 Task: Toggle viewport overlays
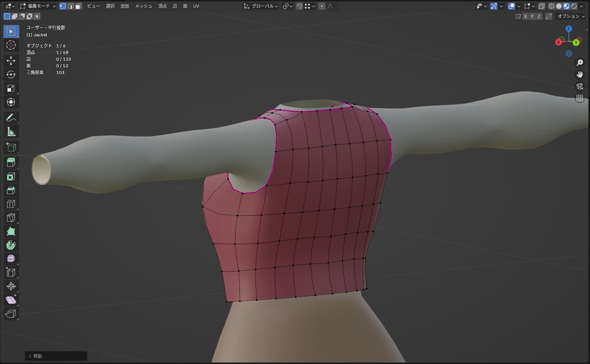tap(512, 6)
